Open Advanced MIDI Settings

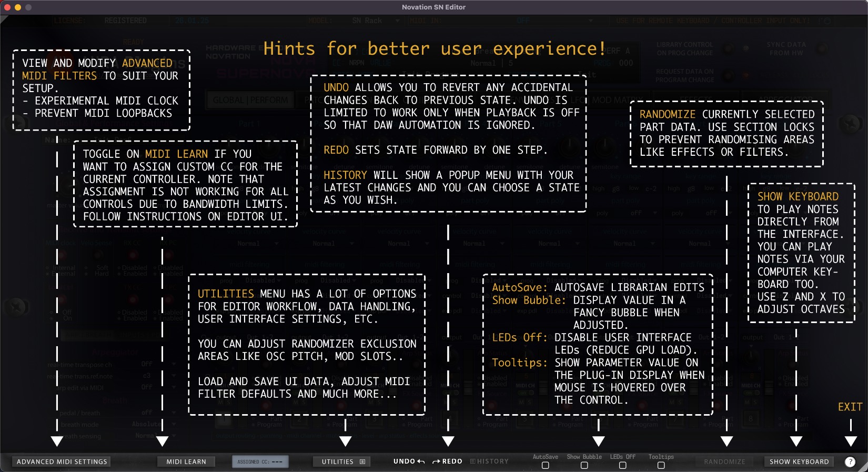pos(62,461)
